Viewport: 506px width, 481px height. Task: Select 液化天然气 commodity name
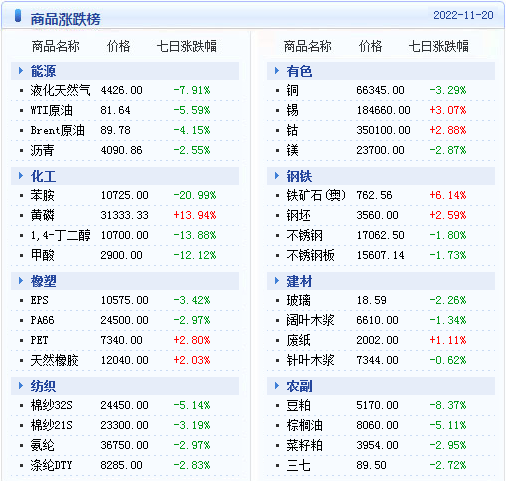point(60,90)
